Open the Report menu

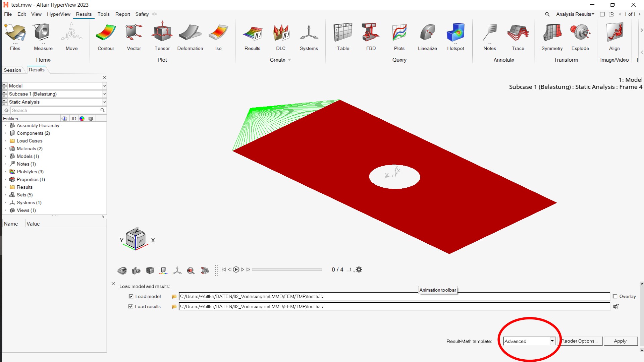[x=122, y=14]
